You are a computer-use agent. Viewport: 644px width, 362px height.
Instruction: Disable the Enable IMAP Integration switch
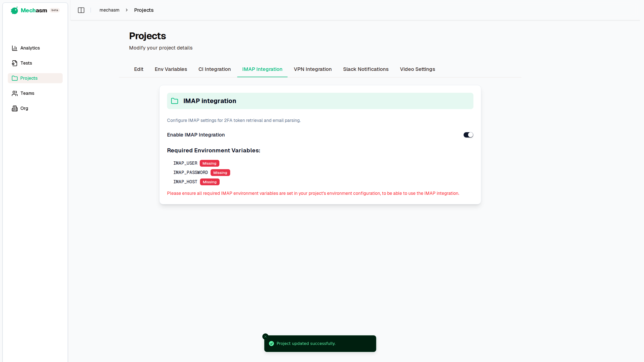(468, 135)
